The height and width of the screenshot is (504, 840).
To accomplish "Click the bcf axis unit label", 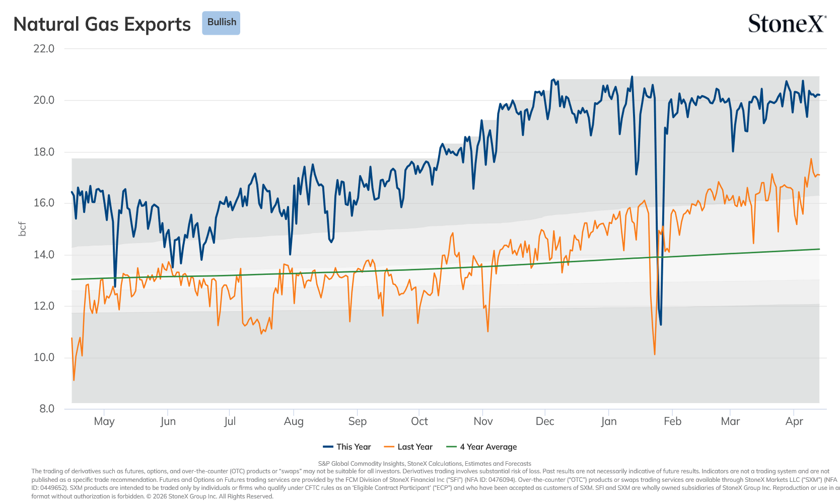I will point(22,229).
